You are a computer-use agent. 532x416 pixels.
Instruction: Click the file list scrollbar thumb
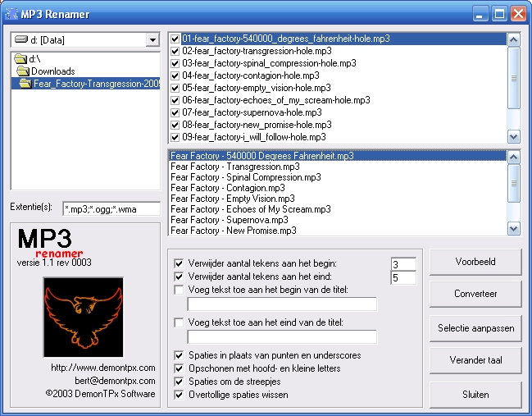coord(513,78)
